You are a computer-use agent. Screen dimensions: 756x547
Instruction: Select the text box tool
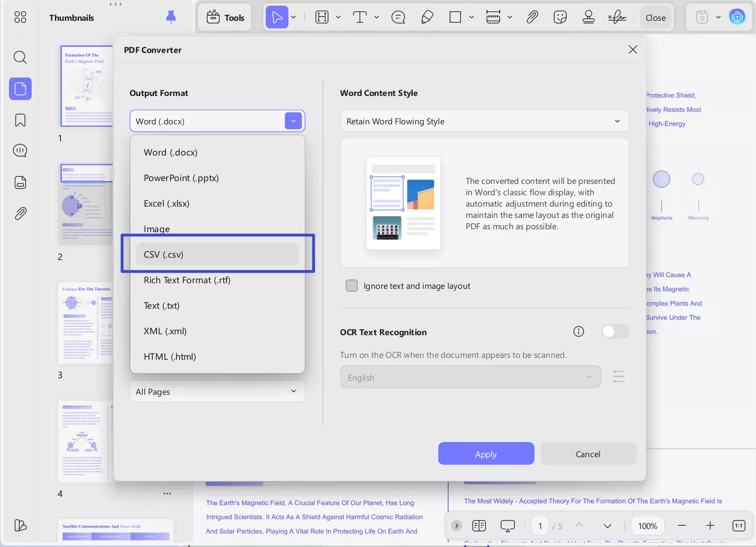(360, 17)
